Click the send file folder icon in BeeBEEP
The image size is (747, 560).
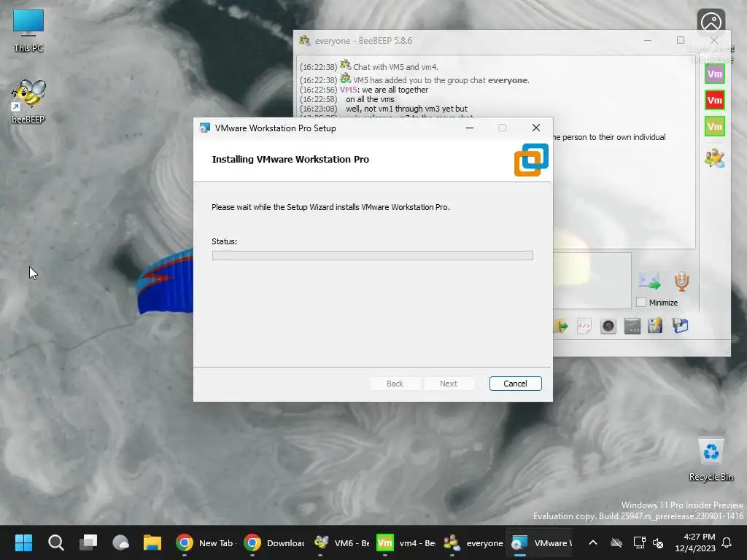click(562, 326)
